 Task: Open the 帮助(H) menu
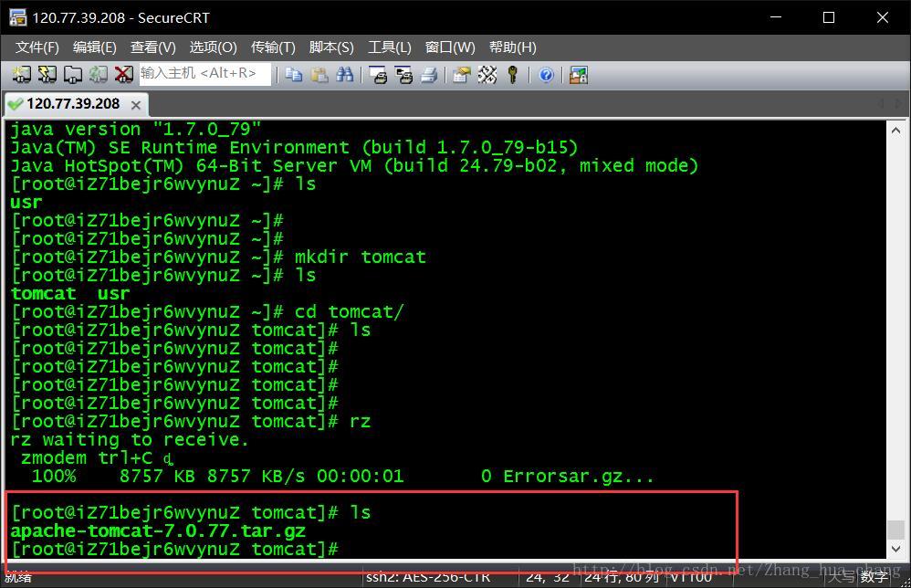(512, 47)
